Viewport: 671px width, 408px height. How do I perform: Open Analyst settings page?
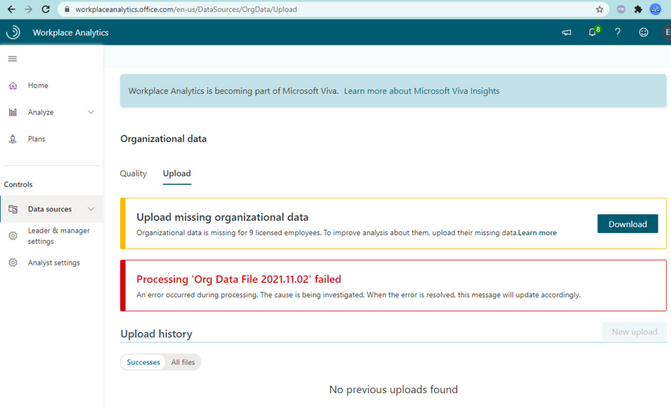pyautogui.click(x=53, y=262)
